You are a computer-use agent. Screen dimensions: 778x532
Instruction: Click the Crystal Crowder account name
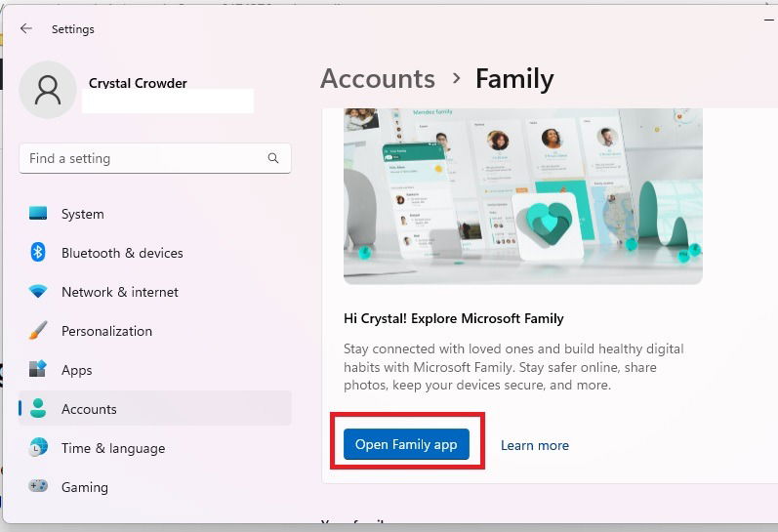138,82
